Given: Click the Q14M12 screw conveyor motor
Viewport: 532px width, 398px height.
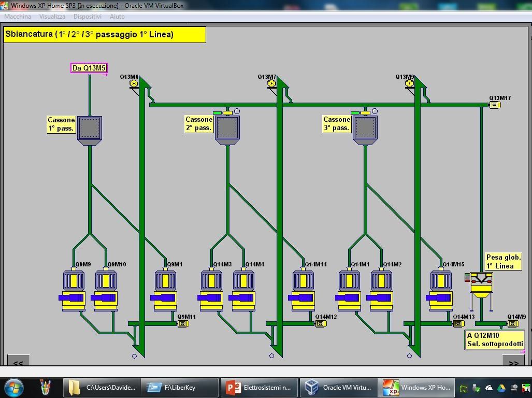Looking at the screenshot, I should tap(321, 324).
